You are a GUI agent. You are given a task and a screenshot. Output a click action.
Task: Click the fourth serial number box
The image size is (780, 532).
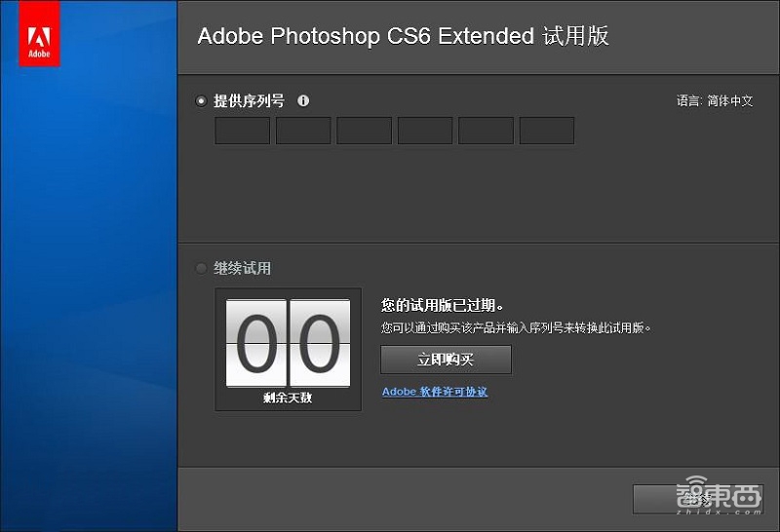click(425, 131)
